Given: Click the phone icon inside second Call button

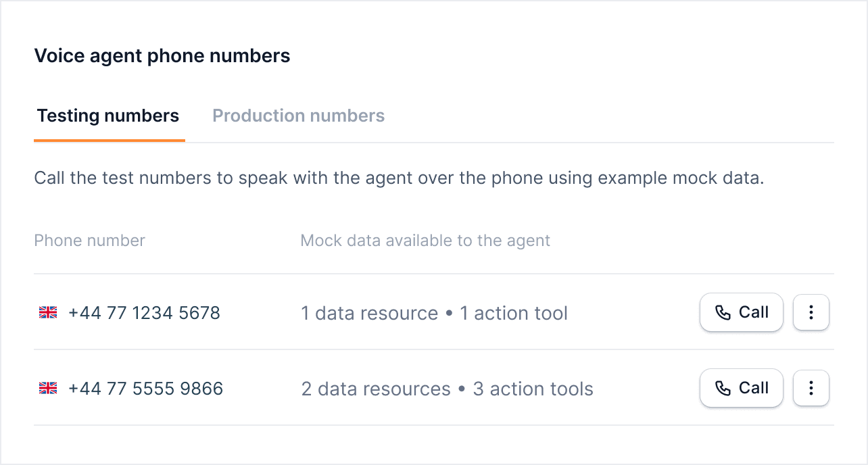Looking at the screenshot, I should click(723, 388).
